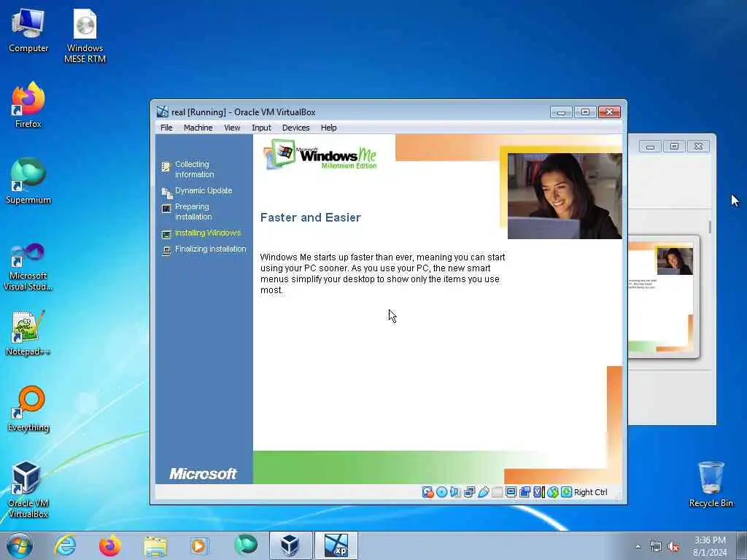This screenshot has width=747, height=560.
Task: Open the Input menu
Action: [261, 128]
